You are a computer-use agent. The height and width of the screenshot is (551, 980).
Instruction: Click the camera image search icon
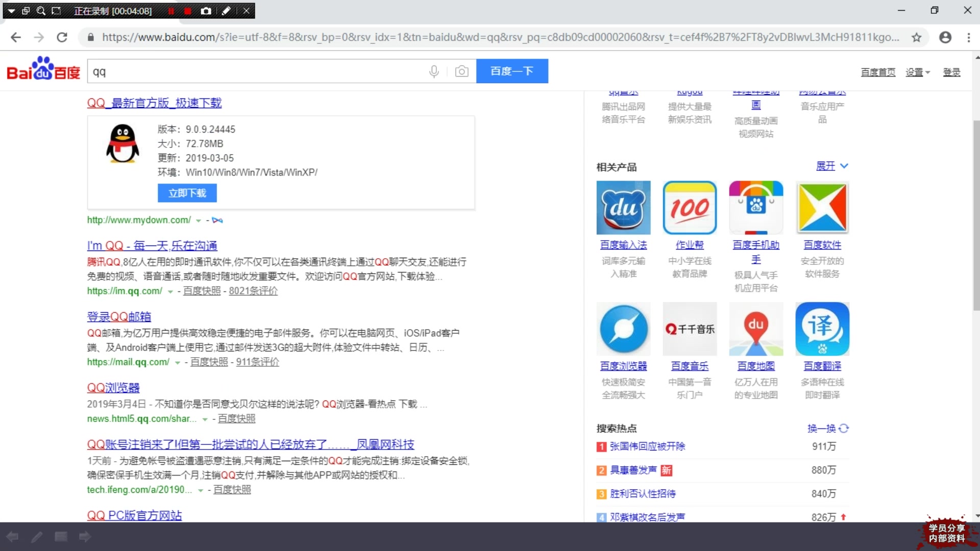click(461, 71)
